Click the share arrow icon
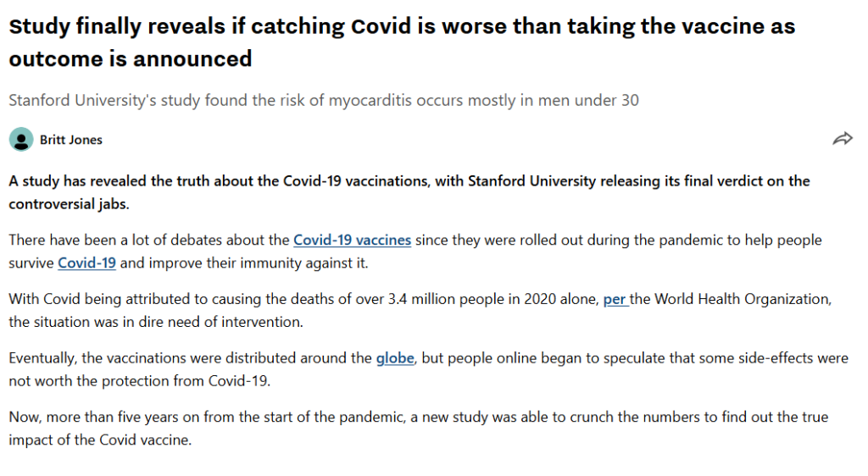868x476 pixels. point(842,139)
